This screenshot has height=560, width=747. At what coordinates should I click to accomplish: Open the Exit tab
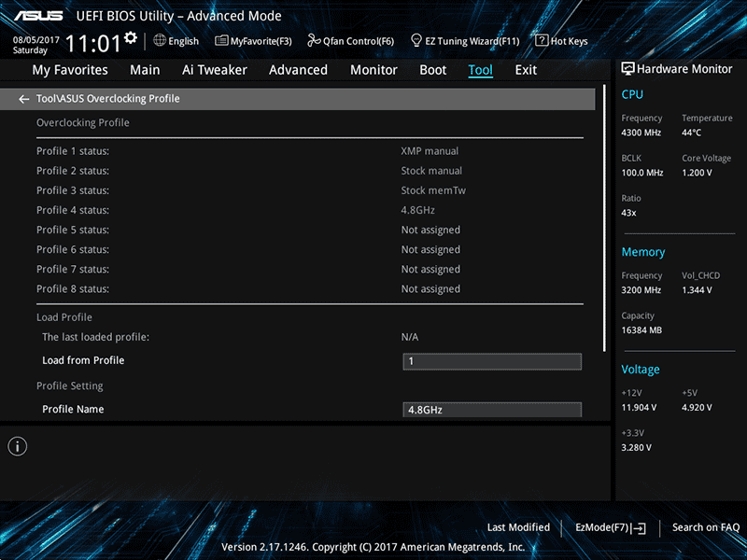tap(526, 70)
